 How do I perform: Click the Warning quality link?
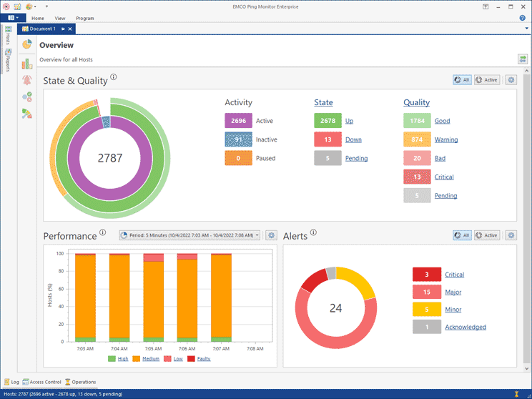coord(446,139)
